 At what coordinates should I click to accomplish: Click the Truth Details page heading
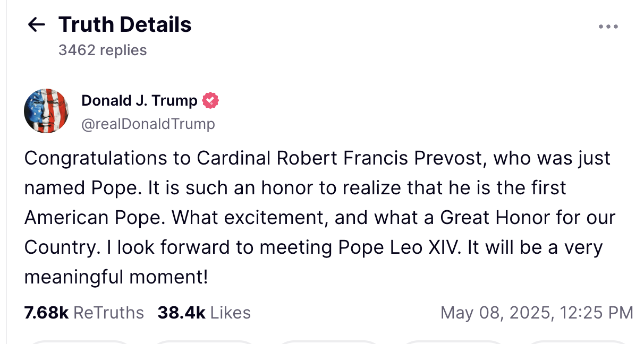point(125,24)
